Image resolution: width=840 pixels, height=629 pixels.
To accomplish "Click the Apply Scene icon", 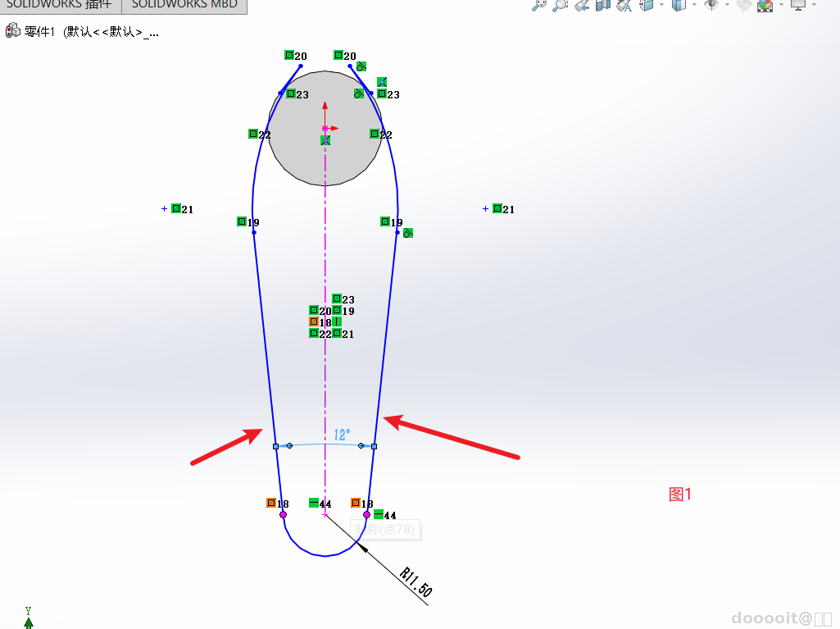I will (765, 6).
